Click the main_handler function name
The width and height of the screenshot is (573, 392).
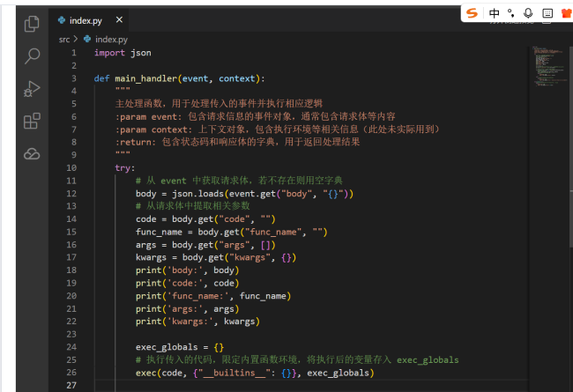145,78
